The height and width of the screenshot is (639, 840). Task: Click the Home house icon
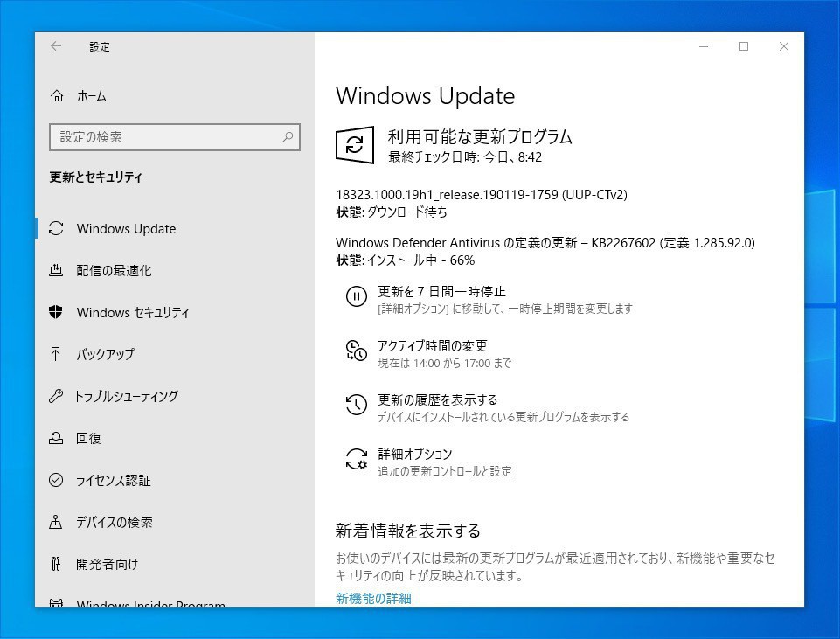(x=56, y=96)
